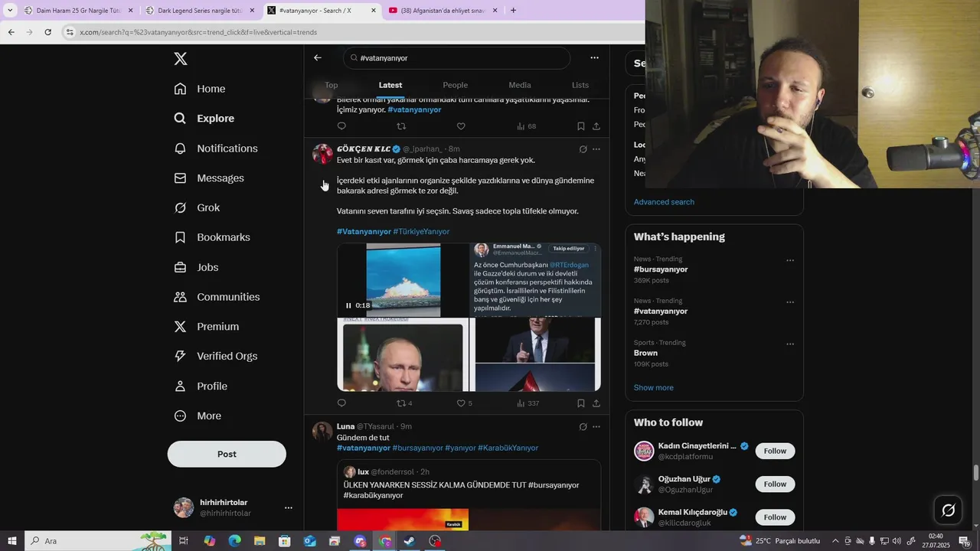Open Steam from the Windows taskbar
The width and height of the screenshot is (980, 551).
point(410,541)
